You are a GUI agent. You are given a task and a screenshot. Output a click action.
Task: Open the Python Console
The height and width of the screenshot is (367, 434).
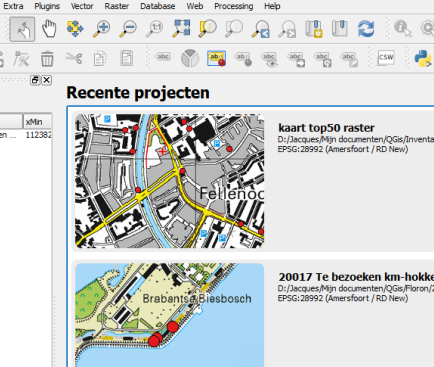[x=423, y=59]
